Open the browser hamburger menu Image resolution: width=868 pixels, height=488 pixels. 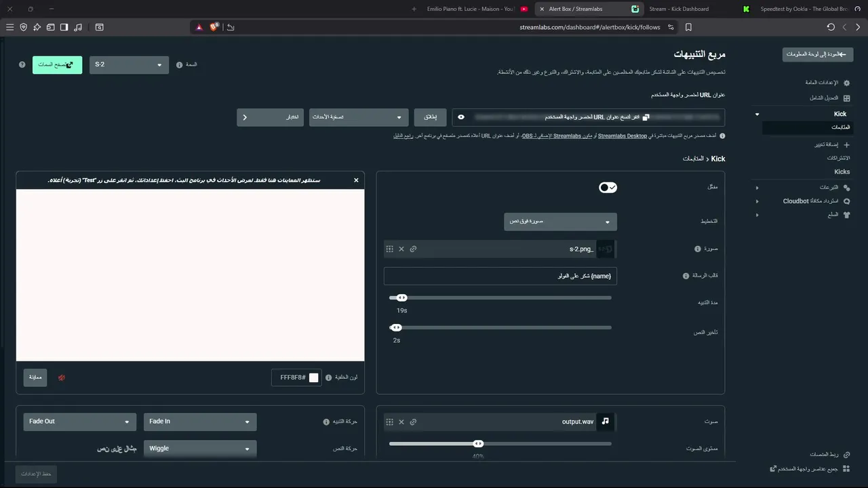(x=9, y=27)
